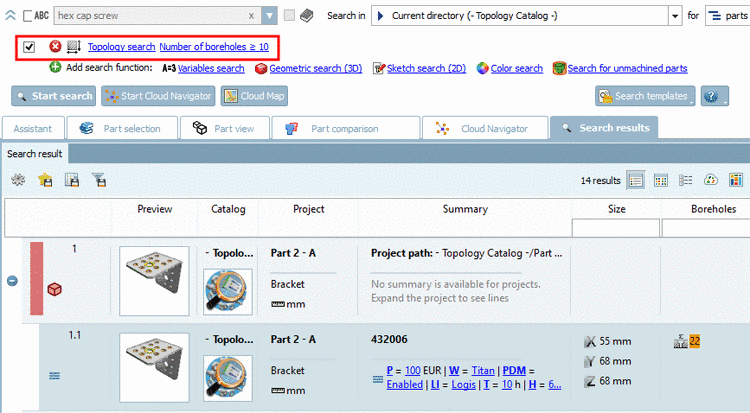The width and height of the screenshot is (750, 413).
Task: Uncheck the Topology search checkbox
Action: point(29,47)
